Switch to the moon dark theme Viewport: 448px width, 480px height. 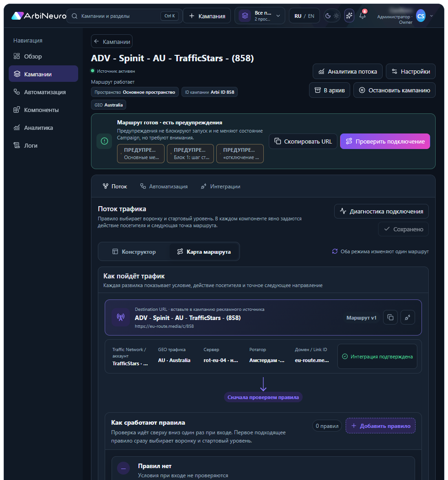click(x=328, y=16)
